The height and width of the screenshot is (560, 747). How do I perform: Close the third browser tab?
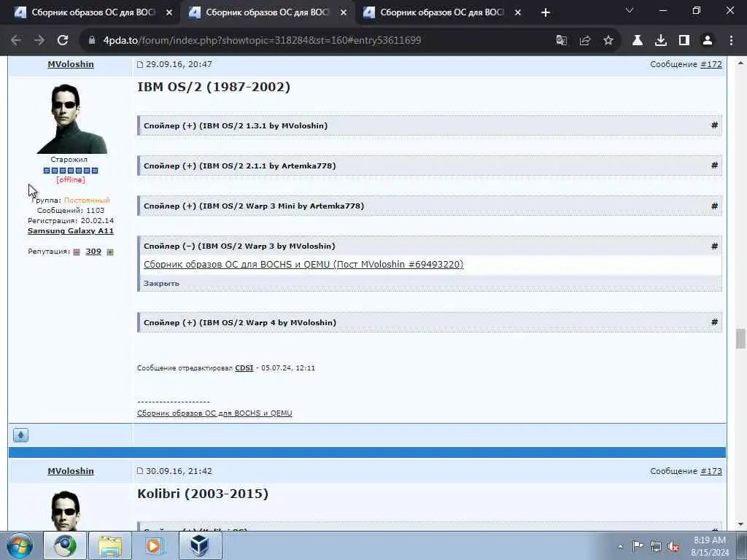(x=518, y=12)
